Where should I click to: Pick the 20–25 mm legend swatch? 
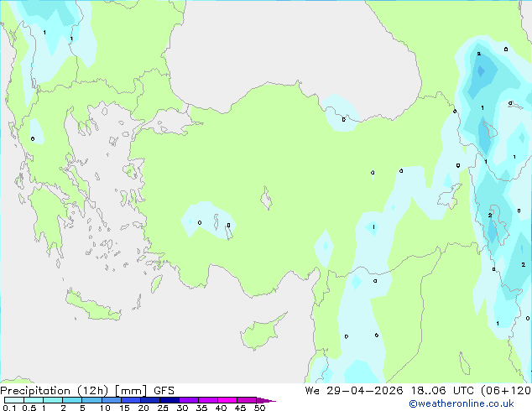[x=149, y=400]
